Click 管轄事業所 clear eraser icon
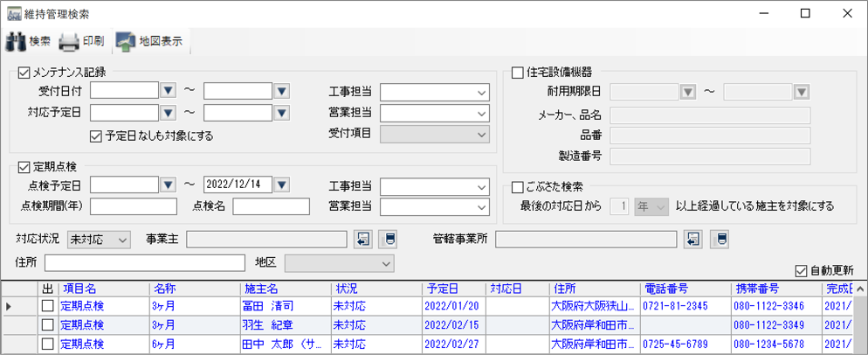This screenshot has width=868, height=355. point(719,240)
